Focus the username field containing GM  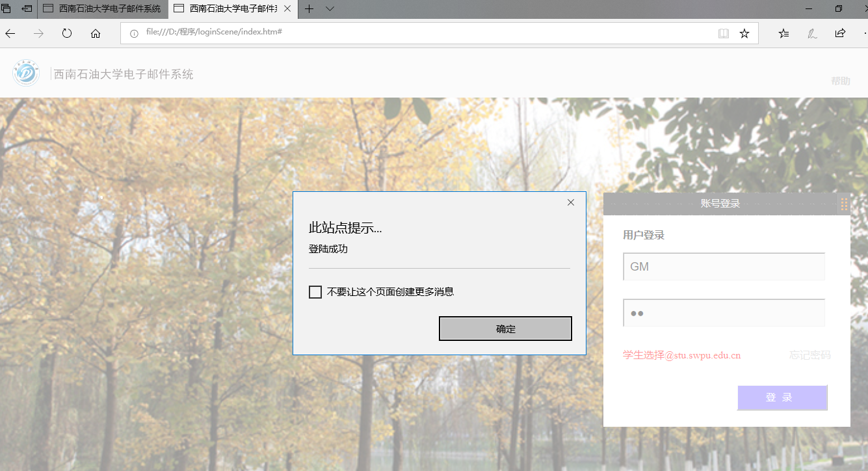point(724,267)
